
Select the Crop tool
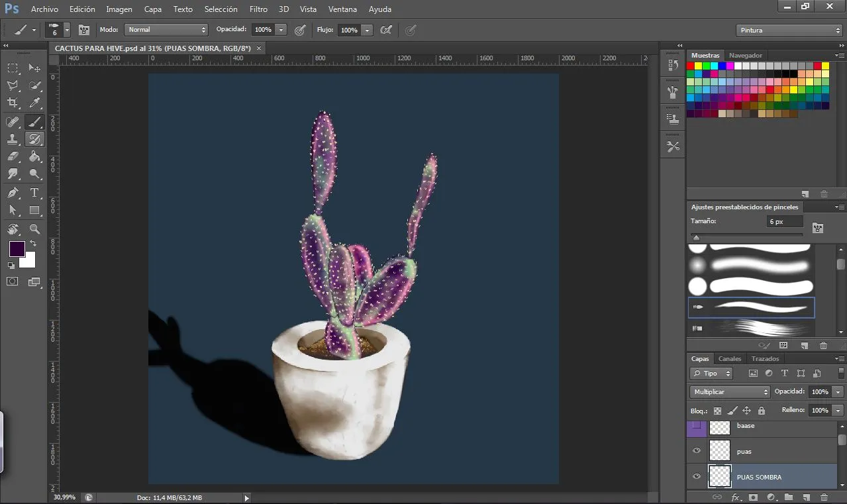[x=13, y=103]
